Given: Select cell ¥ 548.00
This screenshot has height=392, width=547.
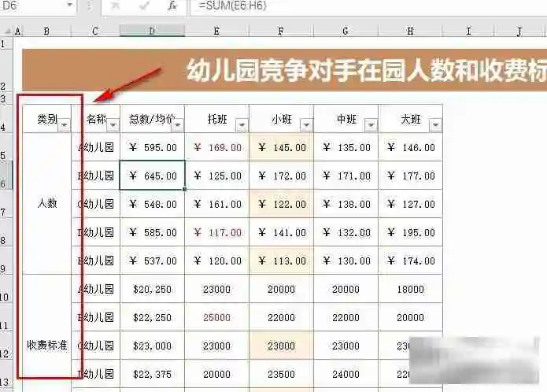Looking at the screenshot, I should pyautogui.click(x=152, y=204).
